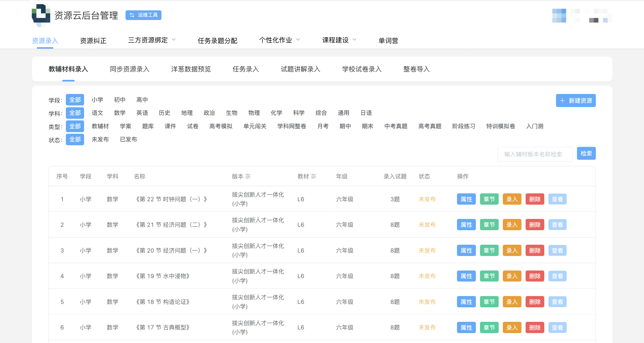Open 章节 for 第 20 节 经济问题

[x=489, y=250]
